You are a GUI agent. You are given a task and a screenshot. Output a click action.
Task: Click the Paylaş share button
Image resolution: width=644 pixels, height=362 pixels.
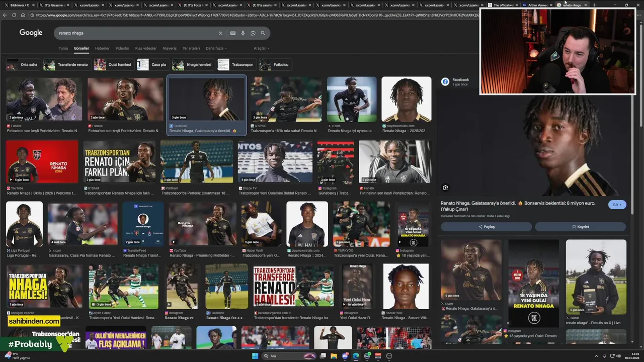tap(486, 227)
